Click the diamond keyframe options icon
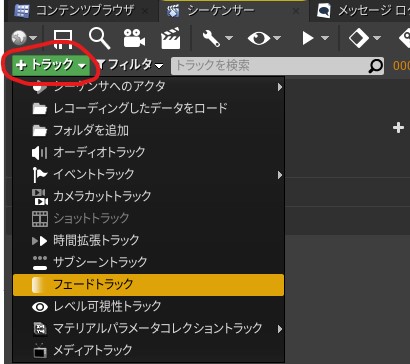 (x=359, y=38)
